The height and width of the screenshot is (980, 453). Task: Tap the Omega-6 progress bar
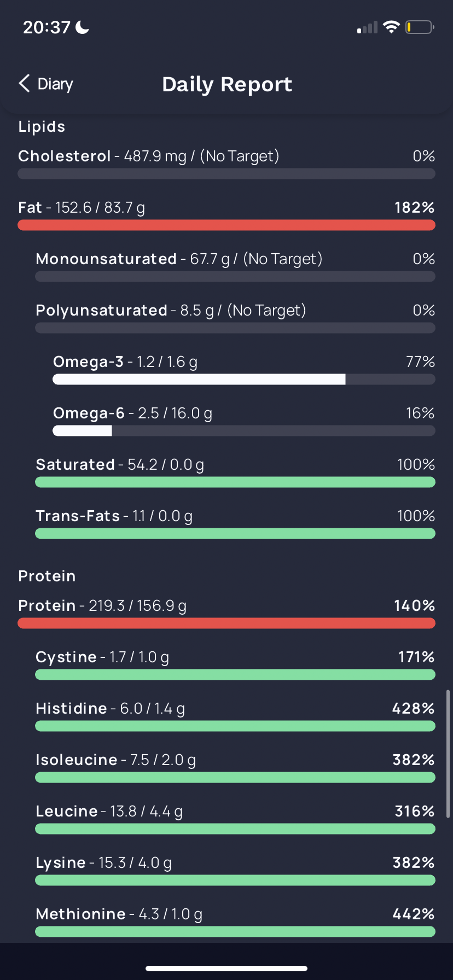(243, 431)
